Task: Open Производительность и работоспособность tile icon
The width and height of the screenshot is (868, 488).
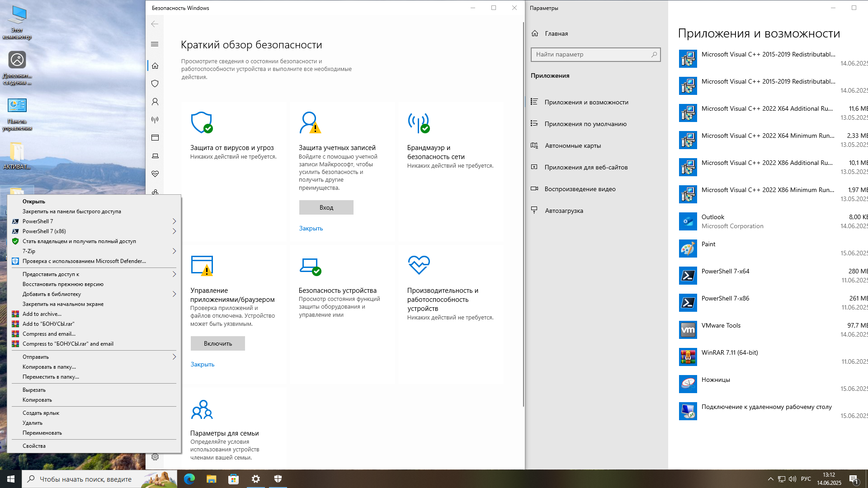Action: click(x=419, y=265)
